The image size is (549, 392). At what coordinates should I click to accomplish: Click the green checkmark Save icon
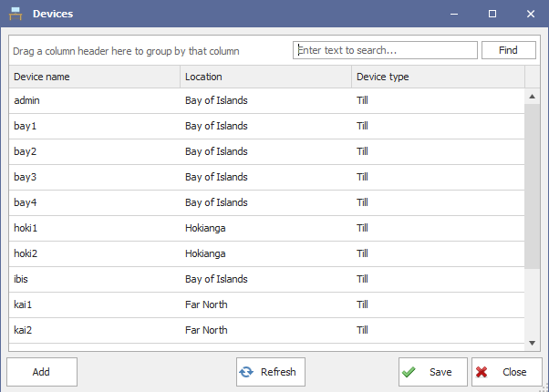(x=409, y=372)
